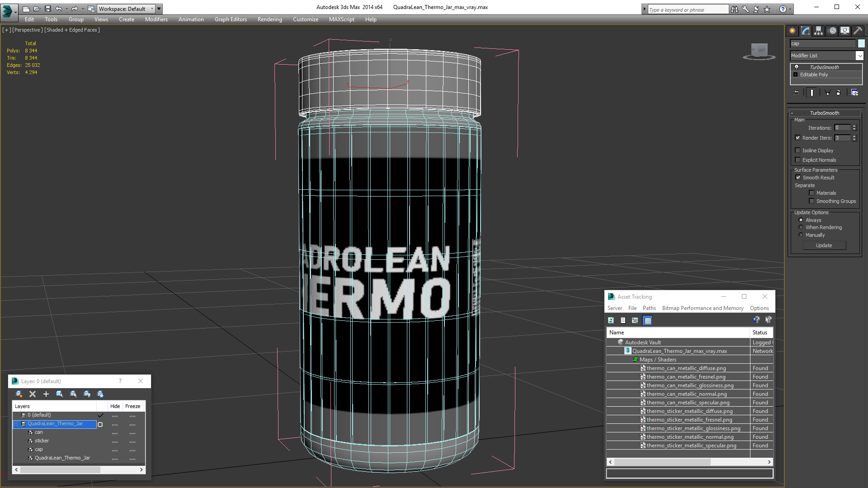The width and height of the screenshot is (868, 488).
Task: Click Create New Layer icon in Layer dialog
Action: coord(19,394)
